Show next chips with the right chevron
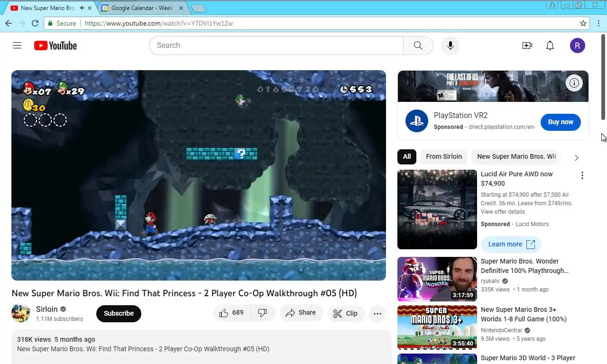This screenshot has height=364, width=607. 577,157
